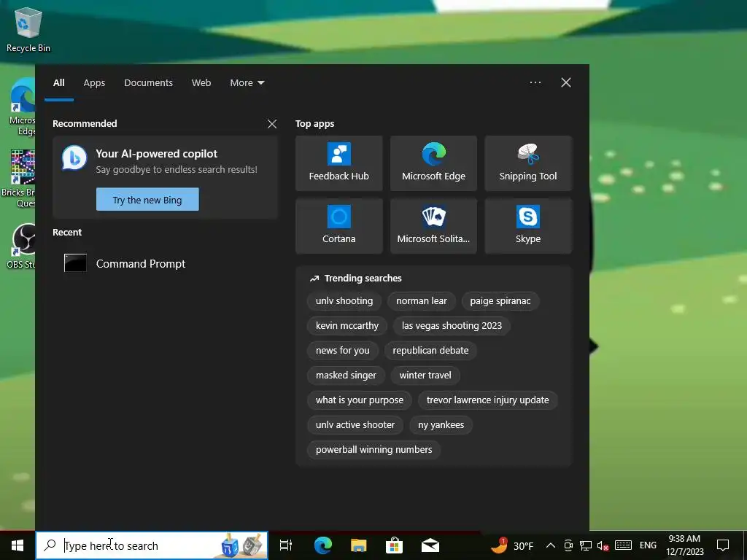Click the Bing copilot logo icon
The width and height of the screenshot is (747, 560).
tap(74, 158)
